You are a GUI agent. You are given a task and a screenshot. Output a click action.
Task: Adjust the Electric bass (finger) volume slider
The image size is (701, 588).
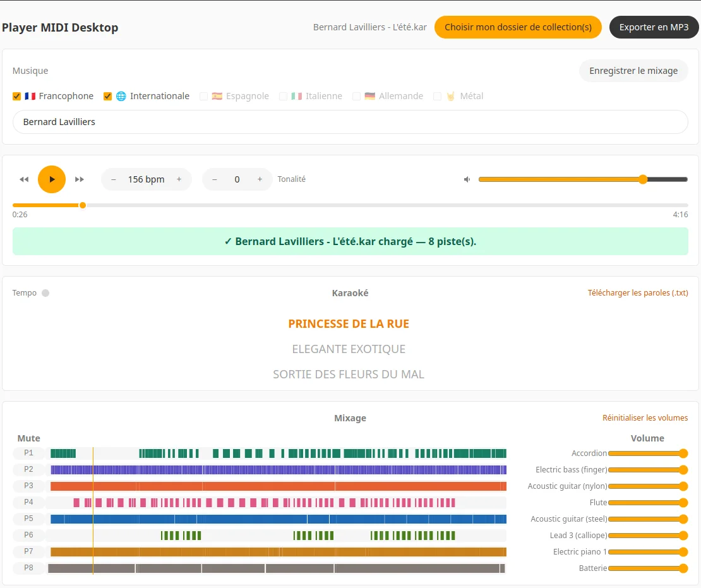tap(648, 469)
